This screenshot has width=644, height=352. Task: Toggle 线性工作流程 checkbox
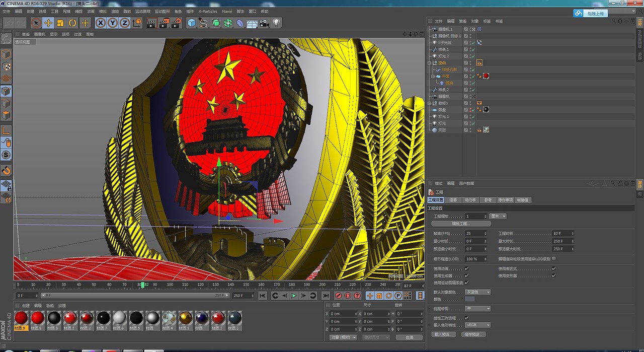tap(466, 318)
